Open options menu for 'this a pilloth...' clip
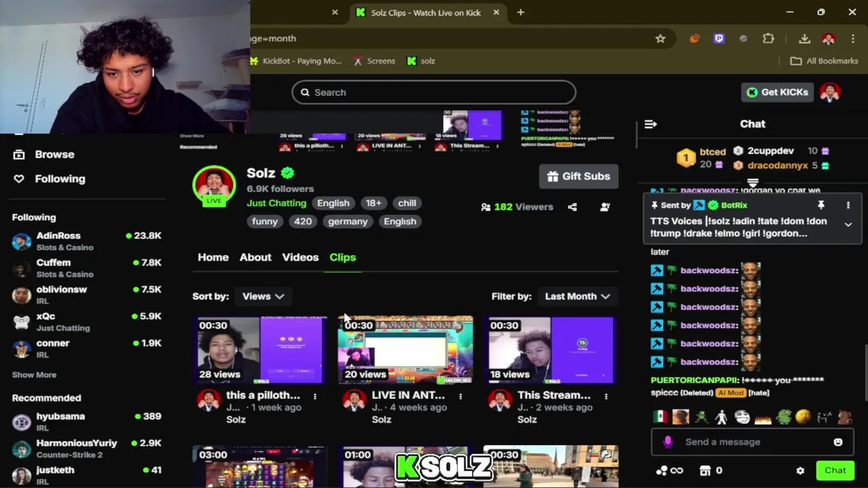The height and width of the screenshot is (488, 868). coord(315,396)
